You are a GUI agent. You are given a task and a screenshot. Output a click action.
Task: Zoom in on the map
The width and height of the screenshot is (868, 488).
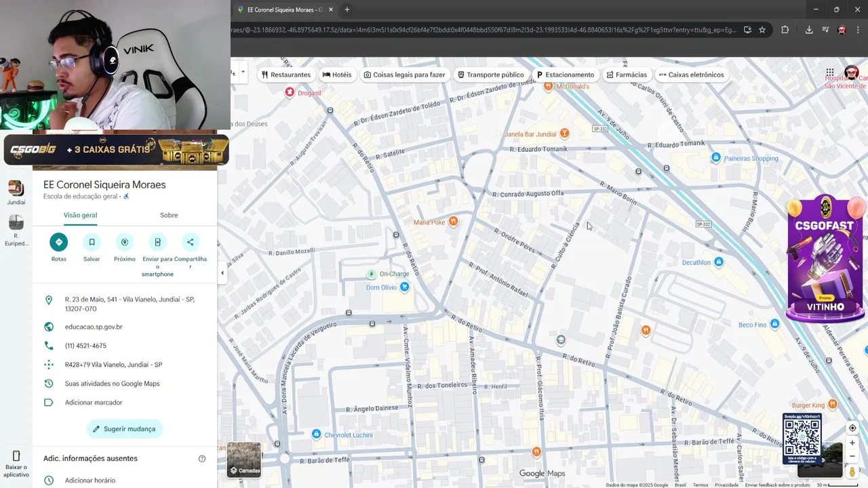tap(852, 443)
